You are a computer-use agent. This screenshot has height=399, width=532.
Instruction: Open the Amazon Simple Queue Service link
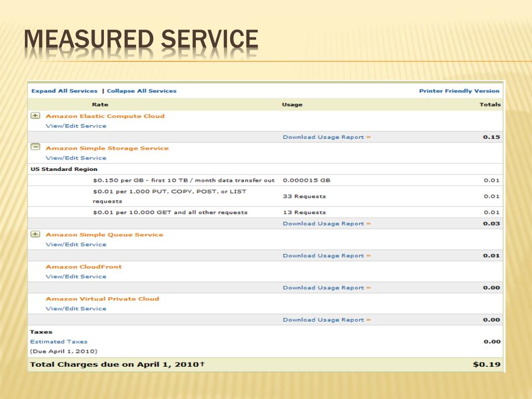(104, 235)
